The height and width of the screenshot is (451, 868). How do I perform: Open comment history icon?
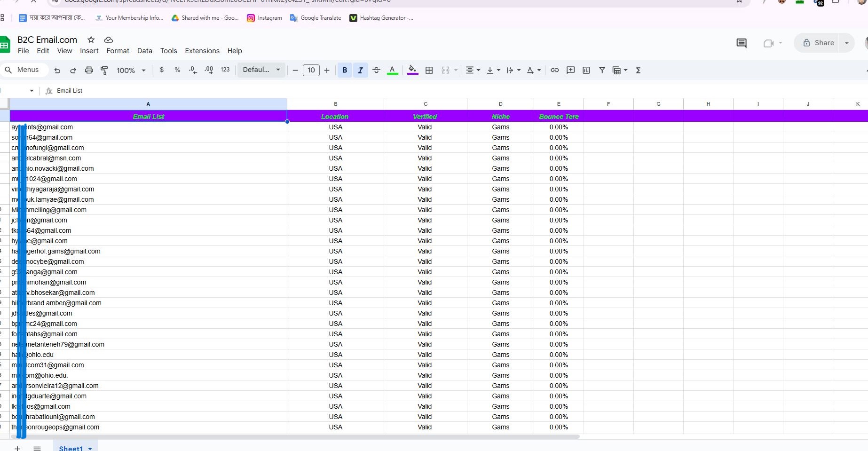click(x=742, y=43)
